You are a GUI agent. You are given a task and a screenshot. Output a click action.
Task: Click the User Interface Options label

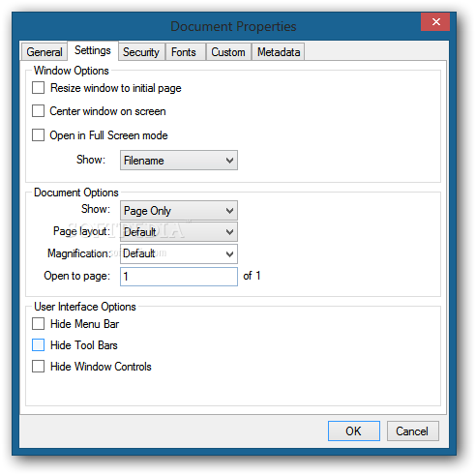pos(85,307)
